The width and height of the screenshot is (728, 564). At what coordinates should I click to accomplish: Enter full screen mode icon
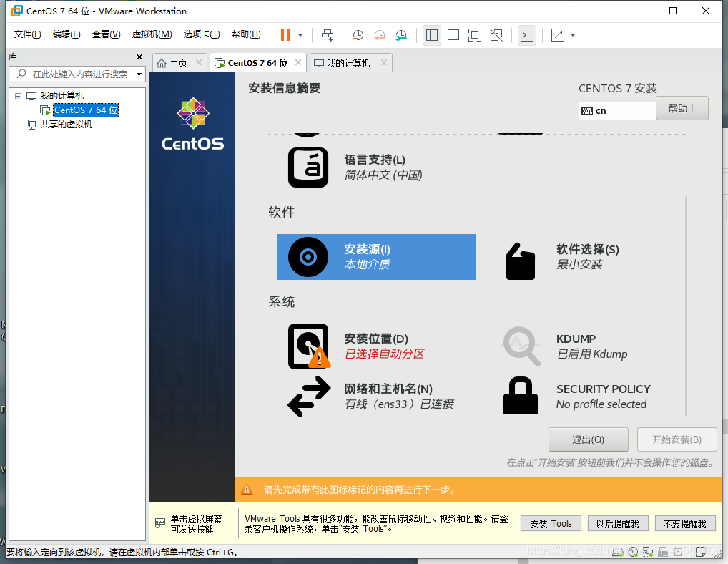pos(475,35)
